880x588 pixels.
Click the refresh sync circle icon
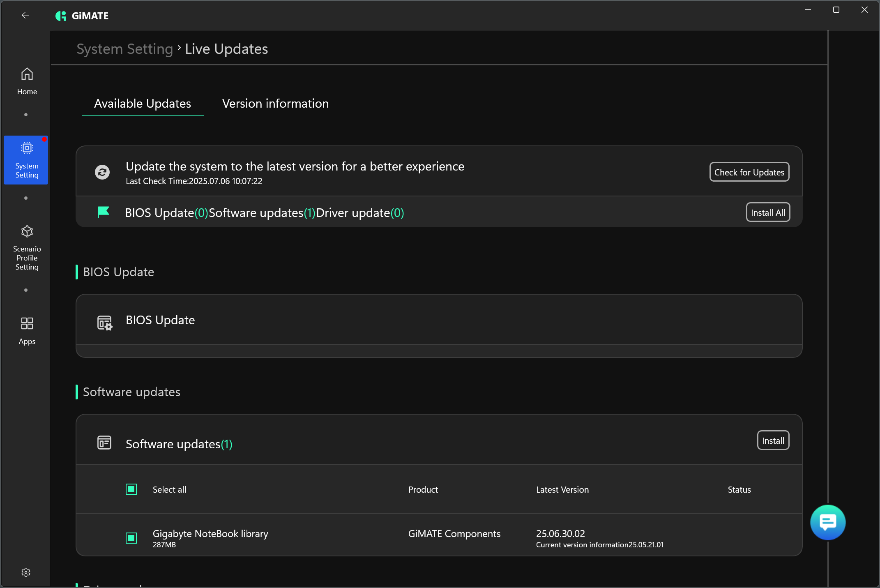tap(102, 172)
